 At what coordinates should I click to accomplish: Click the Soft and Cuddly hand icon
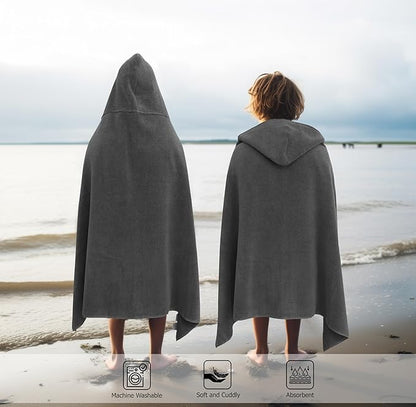[x=217, y=374]
